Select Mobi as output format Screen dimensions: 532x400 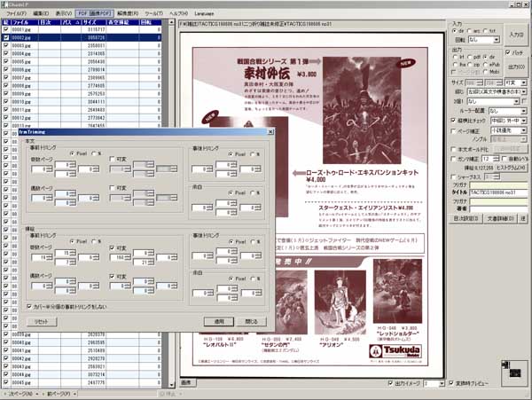point(486,72)
